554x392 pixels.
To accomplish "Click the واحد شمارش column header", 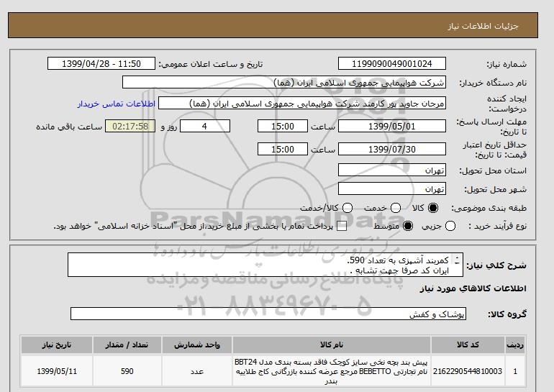I will pyautogui.click(x=197, y=345).
